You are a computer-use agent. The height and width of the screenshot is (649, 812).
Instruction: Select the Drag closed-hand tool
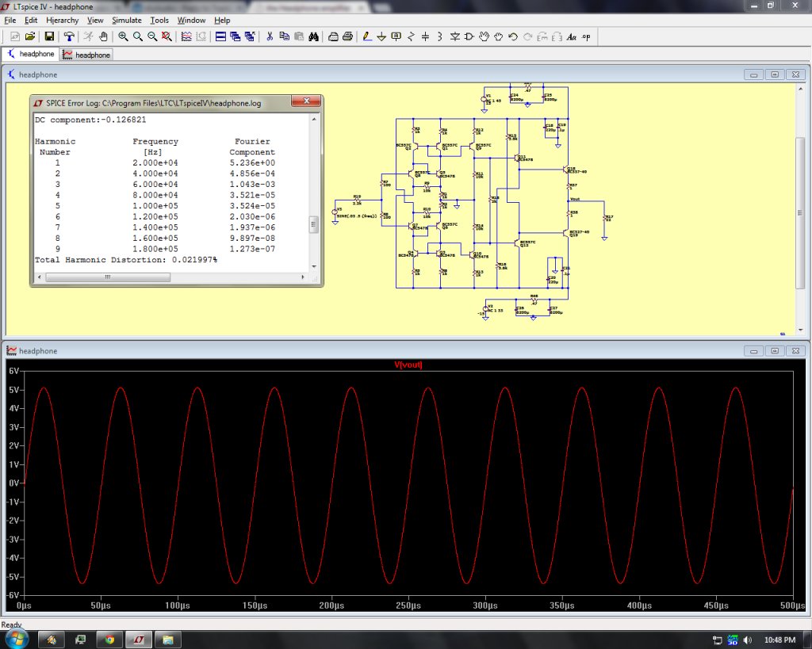tap(498, 36)
